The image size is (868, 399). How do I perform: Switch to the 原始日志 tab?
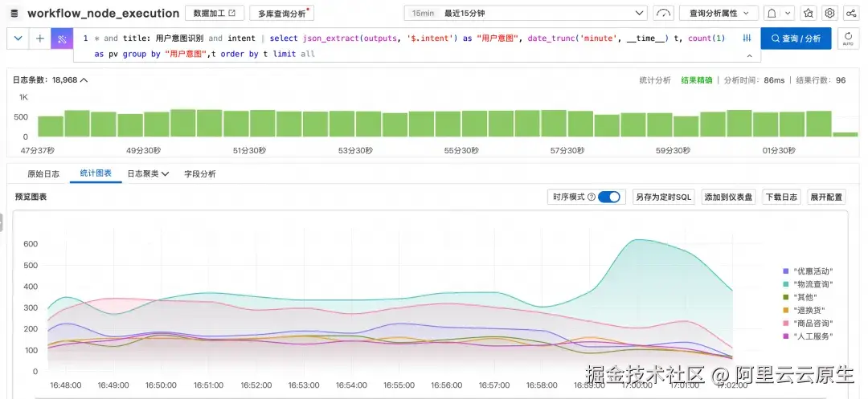[43, 173]
